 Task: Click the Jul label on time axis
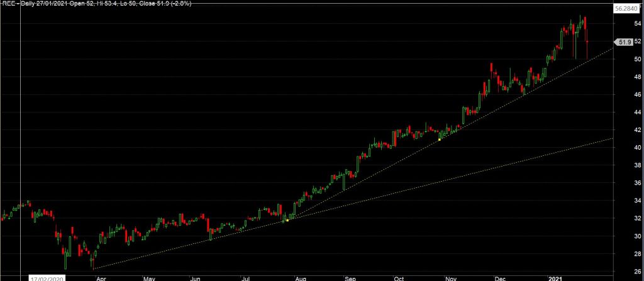pyautogui.click(x=246, y=278)
